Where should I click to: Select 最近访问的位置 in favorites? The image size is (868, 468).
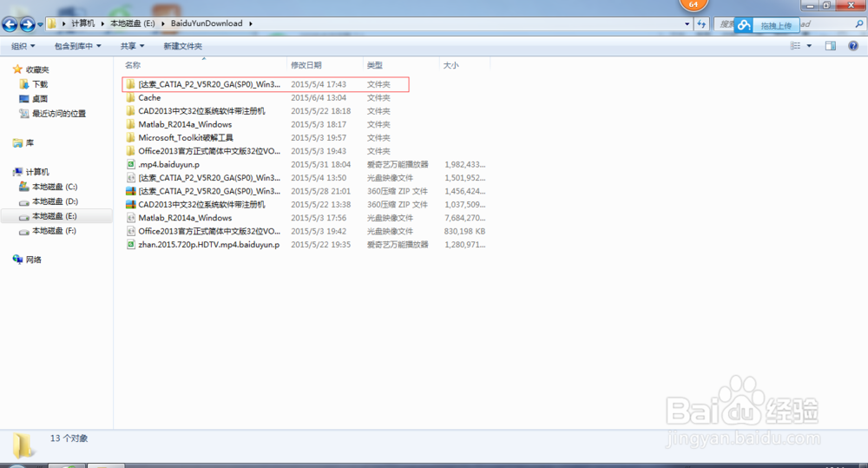click(x=59, y=114)
